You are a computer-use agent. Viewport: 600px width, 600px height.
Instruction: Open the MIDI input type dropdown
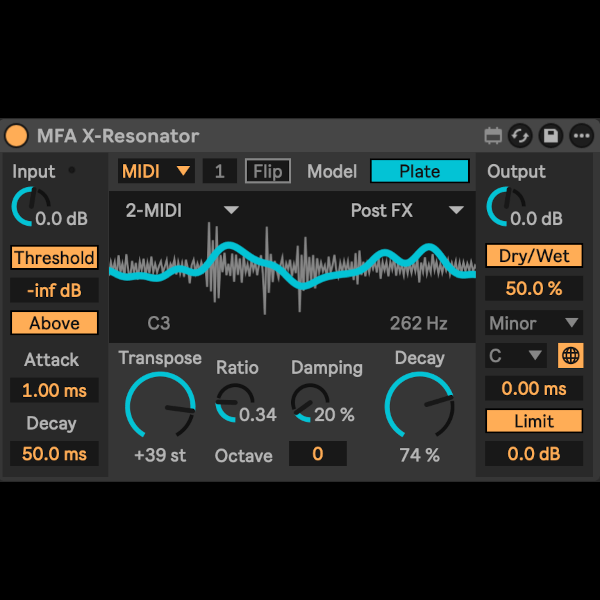tap(156, 171)
